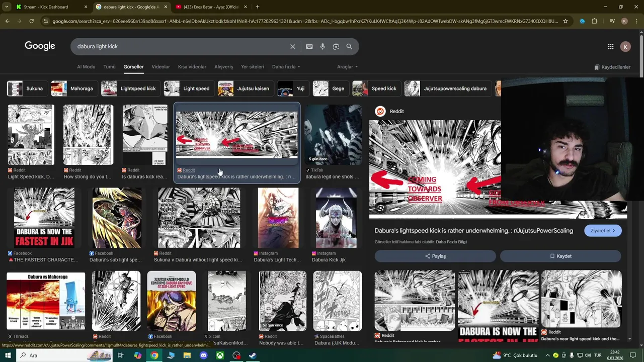This screenshot has height=362, width=644.
Task: Open Chrome profile K in toolbar
Action: pyautogui.click(x=624, y=21)
